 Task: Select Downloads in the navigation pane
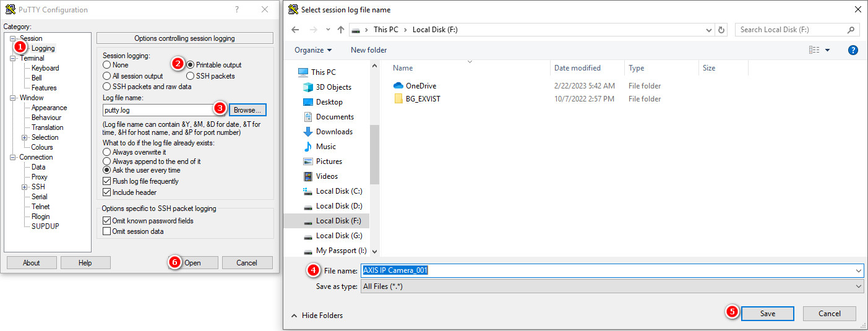pyautogui.click(x=334, y=132)
